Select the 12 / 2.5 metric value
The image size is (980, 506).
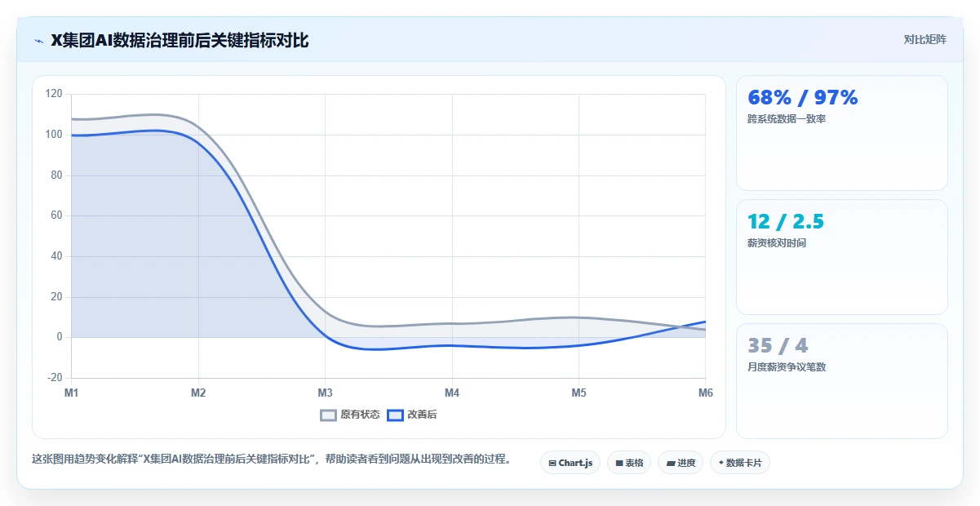[x=786, y=222]
